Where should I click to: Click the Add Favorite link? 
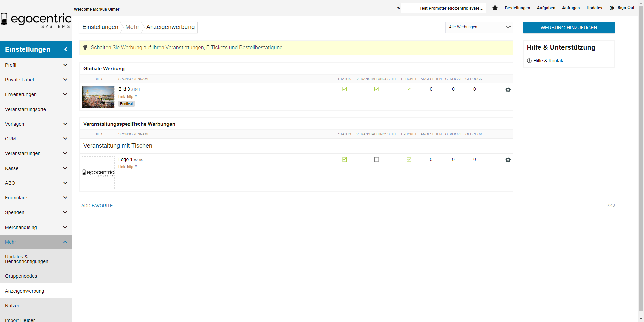tap(97, 206)
